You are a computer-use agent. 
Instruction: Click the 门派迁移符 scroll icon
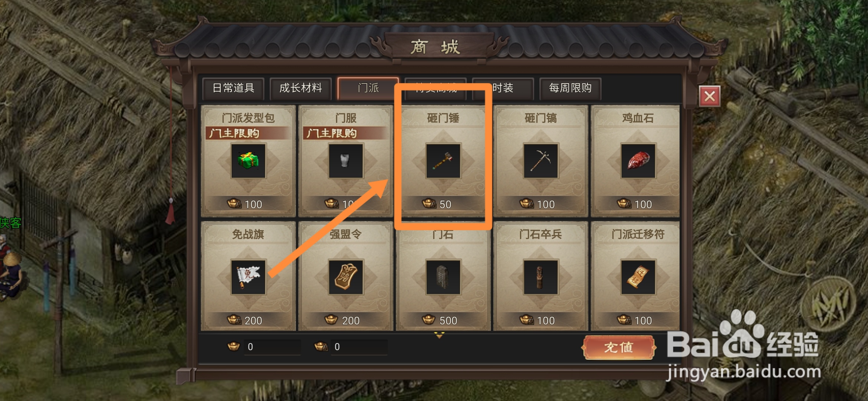pos(638,277)
